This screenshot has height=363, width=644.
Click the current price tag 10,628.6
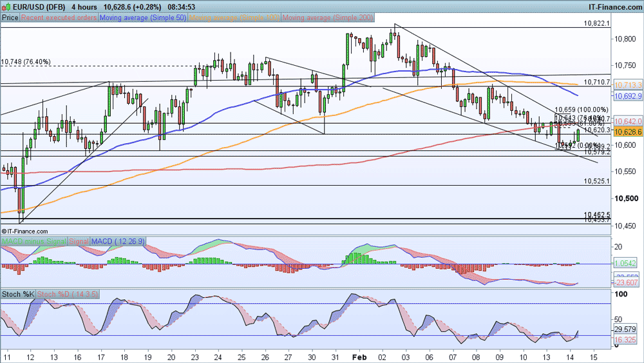[x=627, y=132]
